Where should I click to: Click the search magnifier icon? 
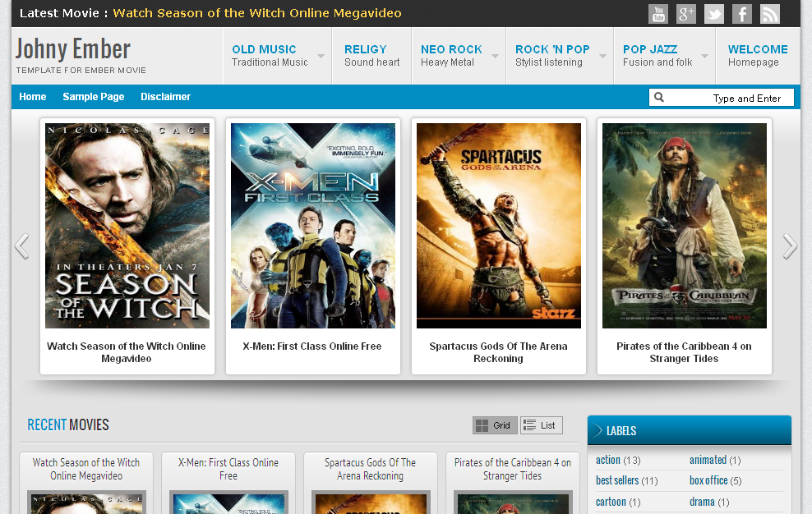[658, 97]
